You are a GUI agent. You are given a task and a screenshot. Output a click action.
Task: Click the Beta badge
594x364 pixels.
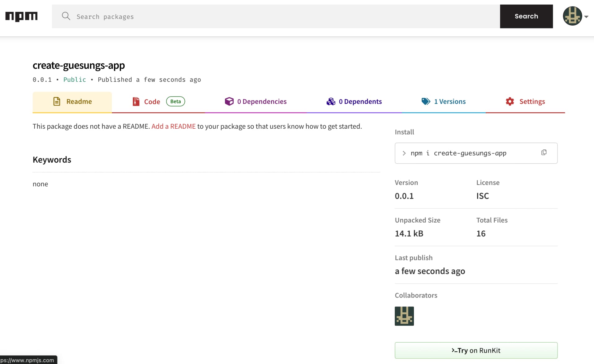tap(175, 101)
